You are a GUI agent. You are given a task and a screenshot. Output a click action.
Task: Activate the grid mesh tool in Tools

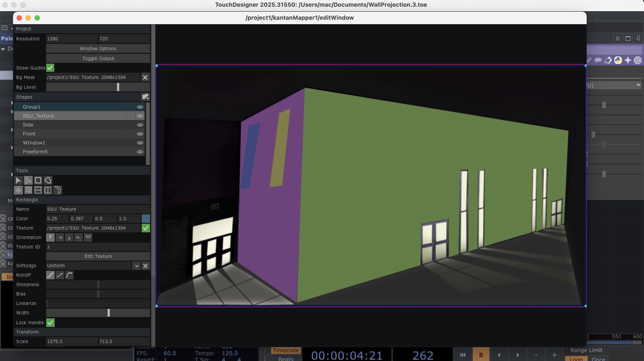point(28,190)
